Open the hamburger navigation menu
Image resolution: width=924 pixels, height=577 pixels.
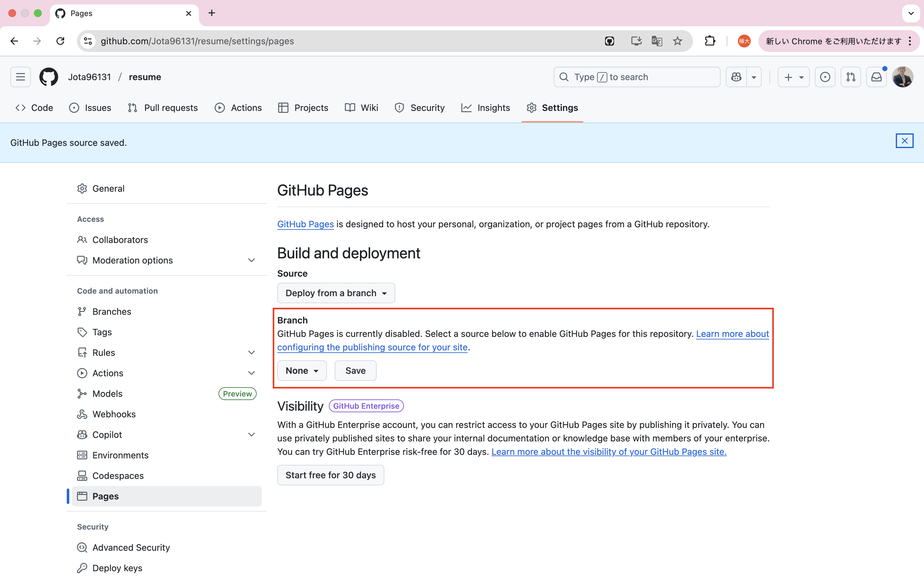(x=20, y=77)
